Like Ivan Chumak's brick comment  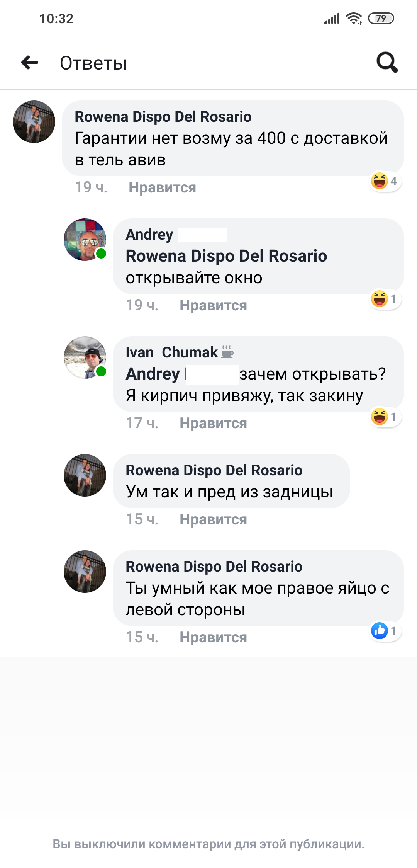point(213,423)
